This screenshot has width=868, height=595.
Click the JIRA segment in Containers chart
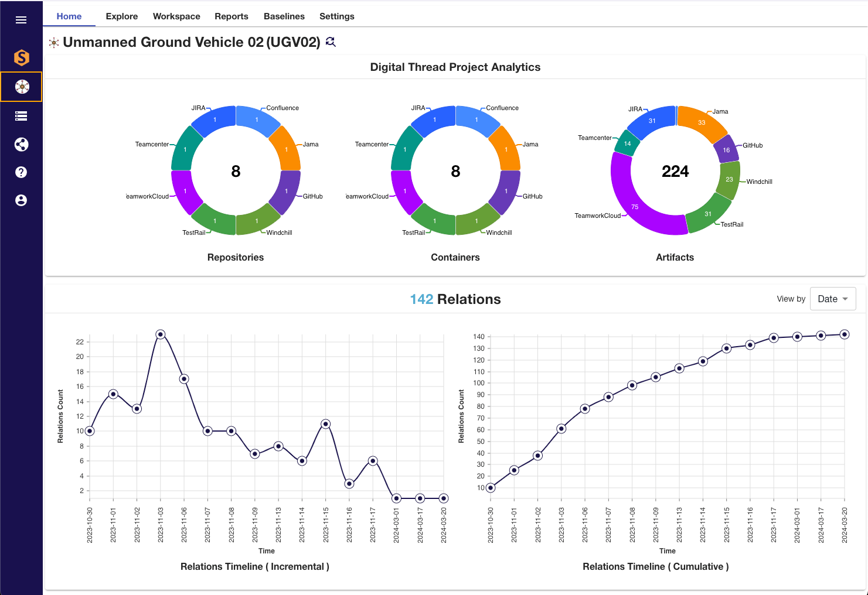tap(434, 120)
